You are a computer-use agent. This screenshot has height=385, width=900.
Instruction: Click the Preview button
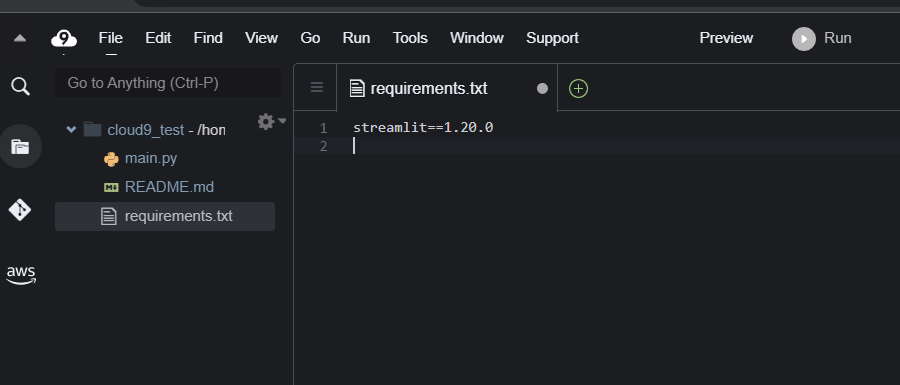(x=726, y=38)
